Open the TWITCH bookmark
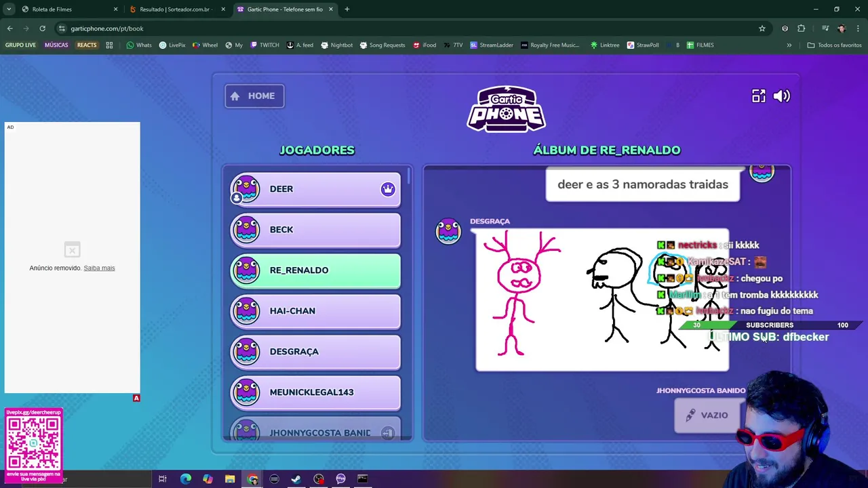 point(264,45)
